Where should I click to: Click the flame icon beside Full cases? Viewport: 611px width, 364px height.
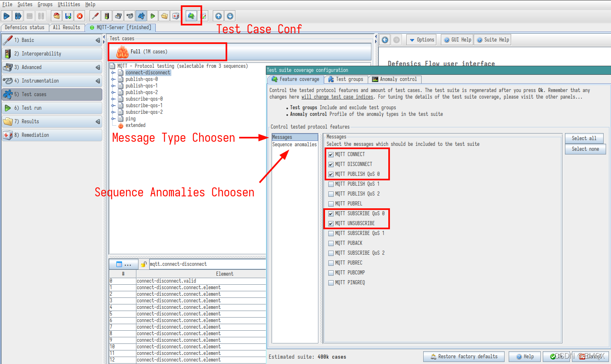[122, 52]
